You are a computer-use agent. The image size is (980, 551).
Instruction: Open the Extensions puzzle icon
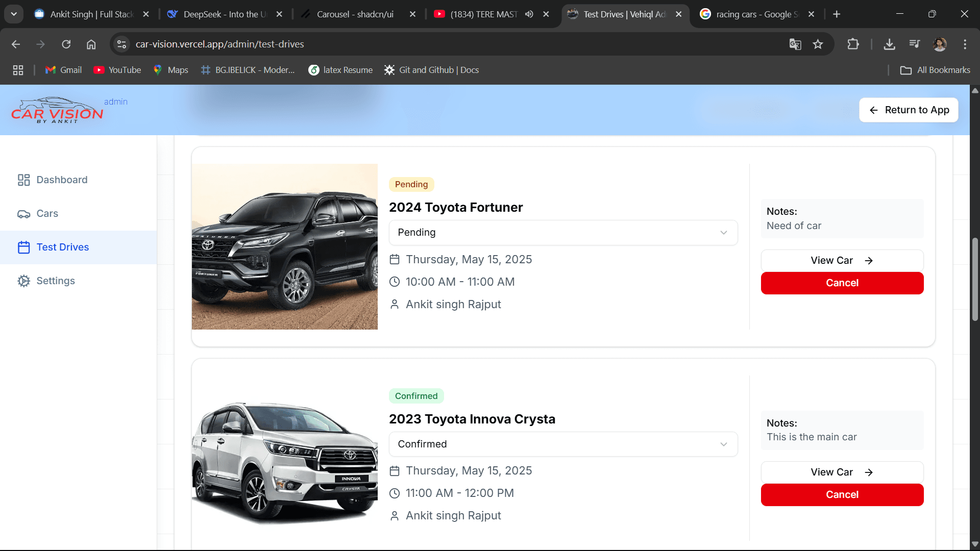pos(853,44)
